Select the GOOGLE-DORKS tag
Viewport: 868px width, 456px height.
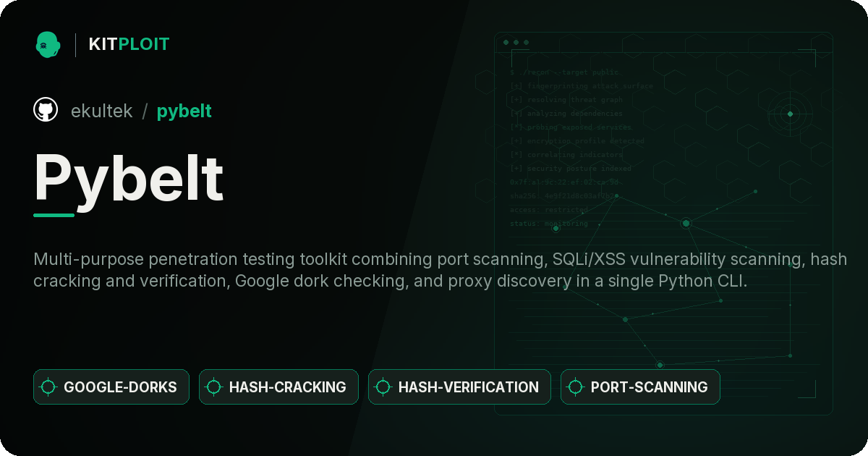111,387
